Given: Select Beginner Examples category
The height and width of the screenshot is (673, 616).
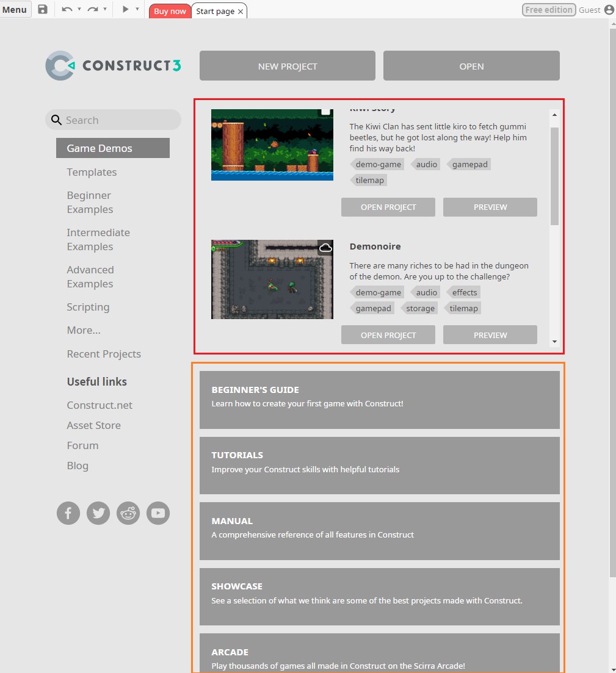Looking at the screenshot, I should (90, 202).
